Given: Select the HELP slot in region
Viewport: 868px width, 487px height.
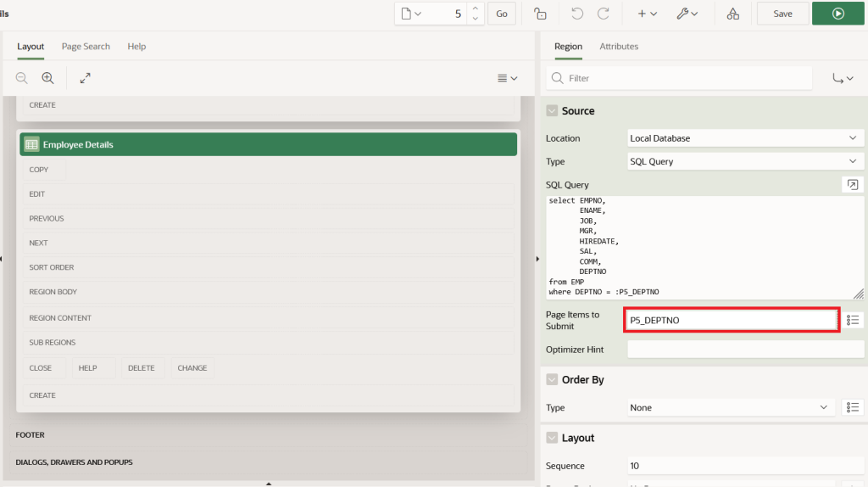Looking at the screenshot, I should pos(93,368).
